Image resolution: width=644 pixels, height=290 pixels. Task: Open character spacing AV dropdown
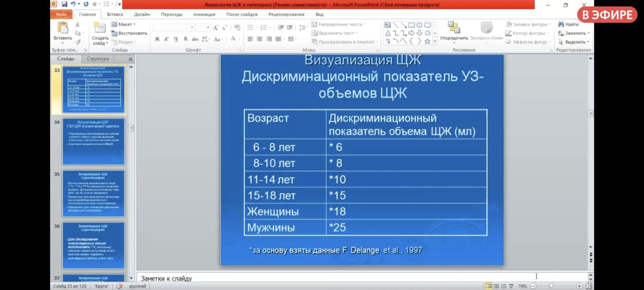(x=205, y=39)
